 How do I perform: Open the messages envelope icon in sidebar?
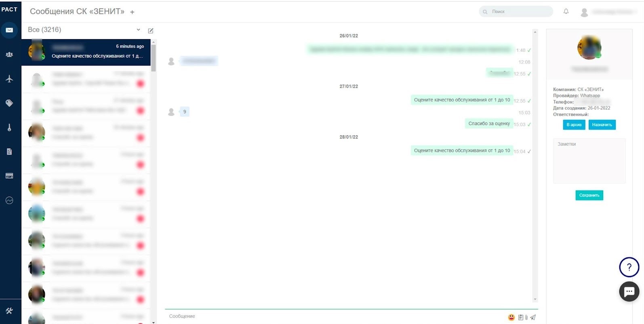(x=9, y=30)
